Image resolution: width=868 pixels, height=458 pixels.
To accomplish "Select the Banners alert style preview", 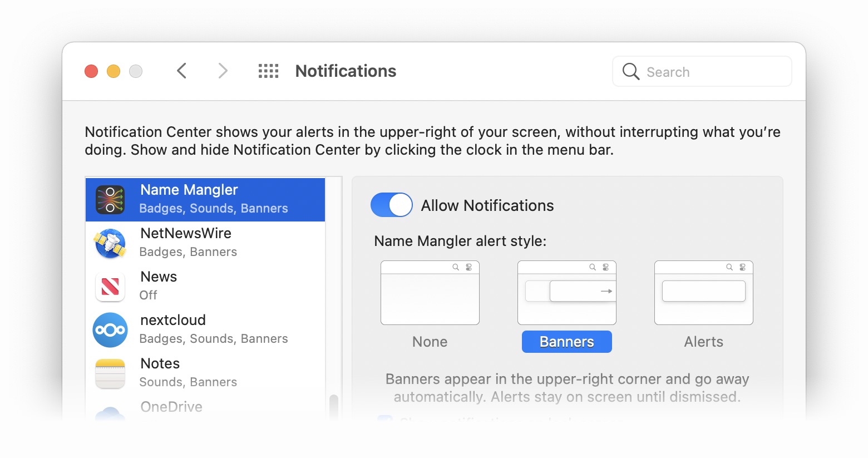I will coord(567,293).
